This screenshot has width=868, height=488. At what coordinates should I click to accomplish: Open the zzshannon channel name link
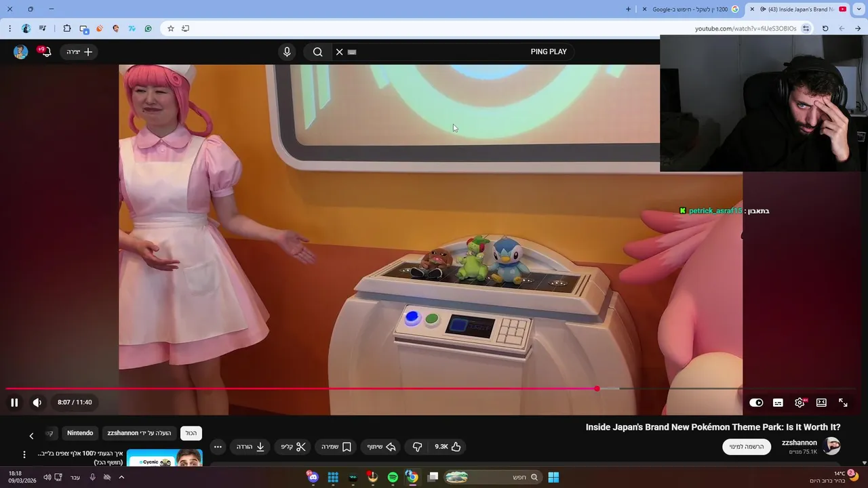point(800,443)
